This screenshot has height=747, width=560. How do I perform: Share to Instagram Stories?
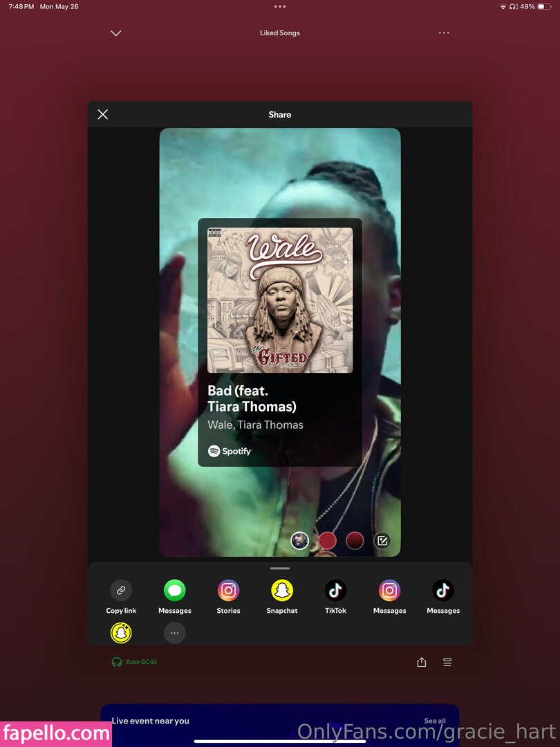[x=229, y=591]
